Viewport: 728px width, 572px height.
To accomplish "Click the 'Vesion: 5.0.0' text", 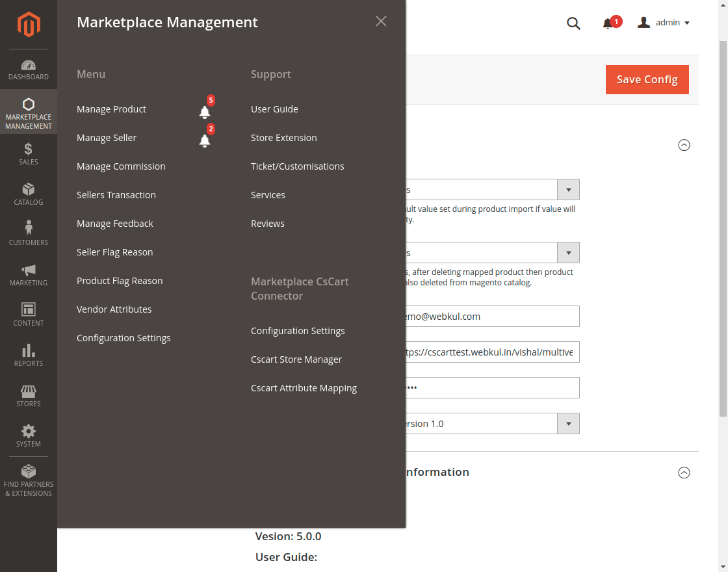I will coord(289,536).
